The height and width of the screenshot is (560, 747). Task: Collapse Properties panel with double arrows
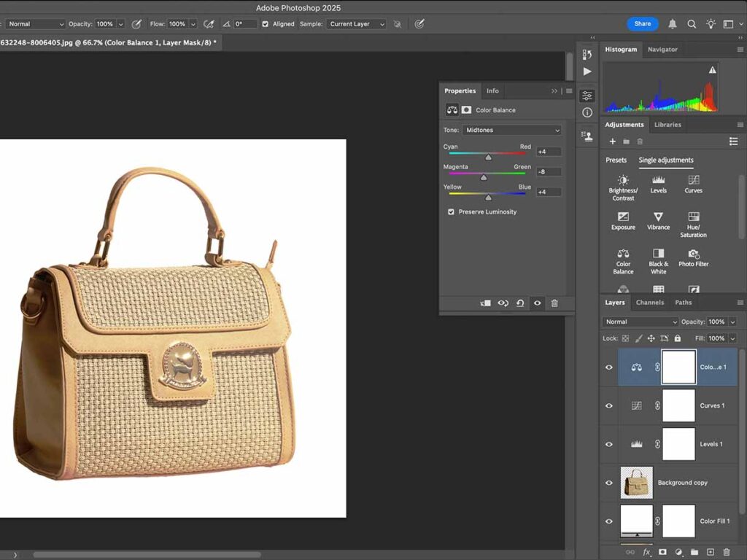554,91
